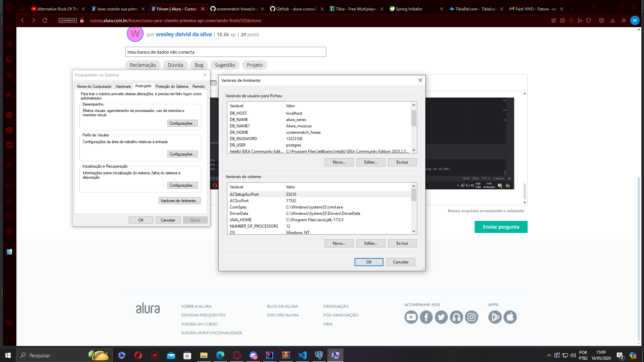Open Microsoft Edge from the taskbar
This screenshot has height=362, width=644.
[x=220, y=355]
